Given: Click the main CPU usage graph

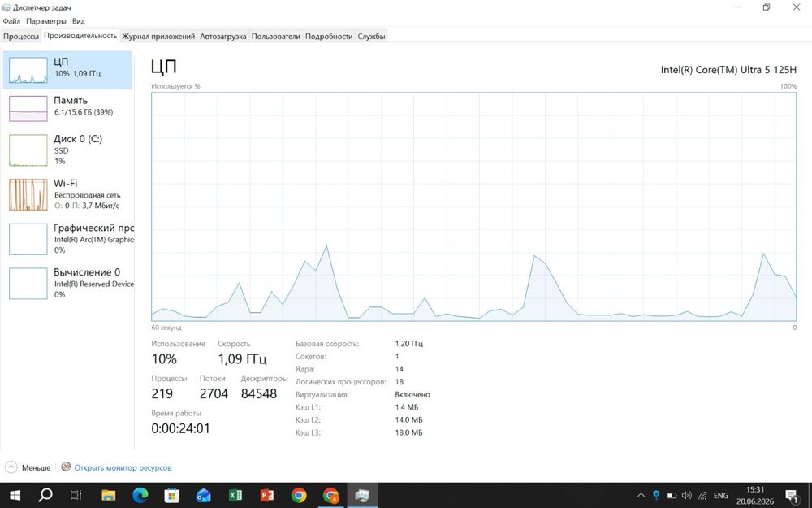Looking at the screenshot, I should pyautogui.click(x=474, y=206).
